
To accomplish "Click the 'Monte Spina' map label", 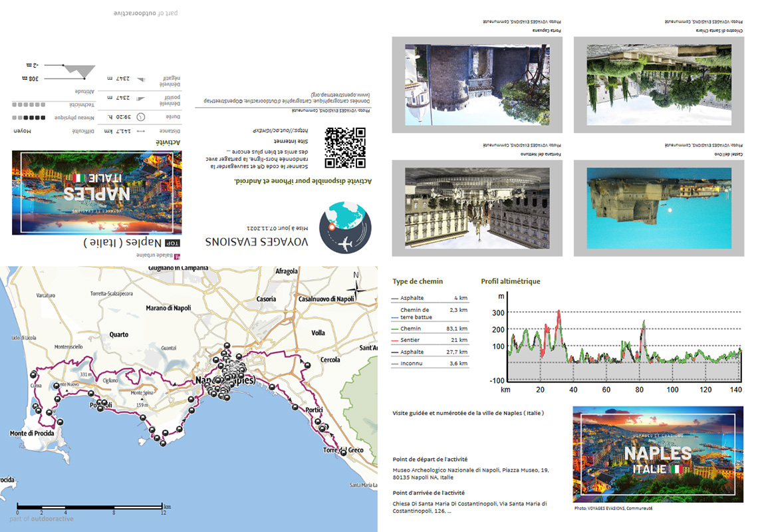I will [x=142, y=393].
